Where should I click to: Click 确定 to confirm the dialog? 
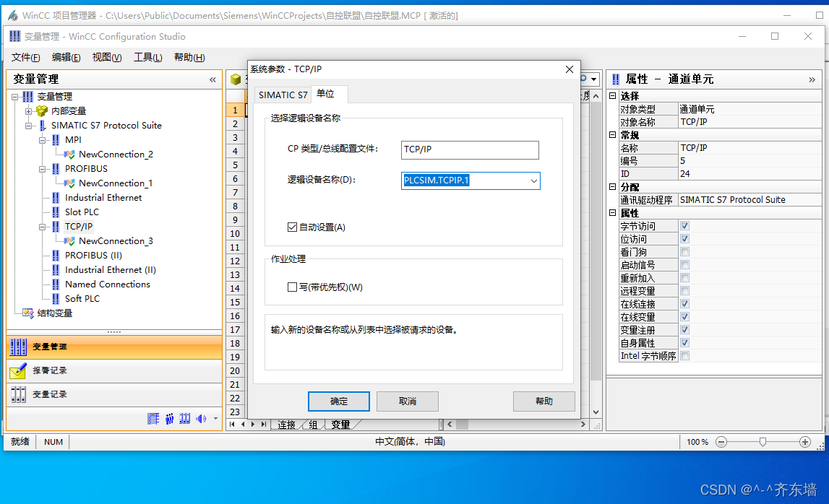coord(339,401)
